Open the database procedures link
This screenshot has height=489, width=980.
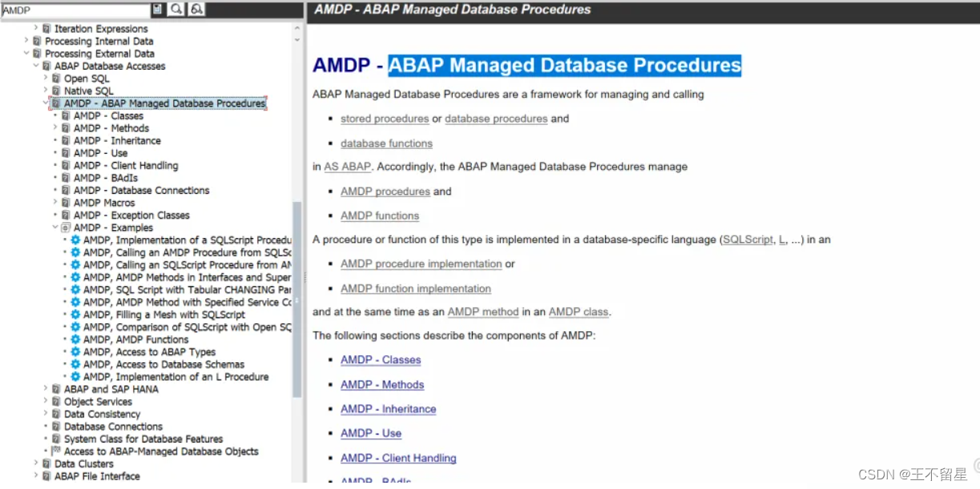click(496, 119)
